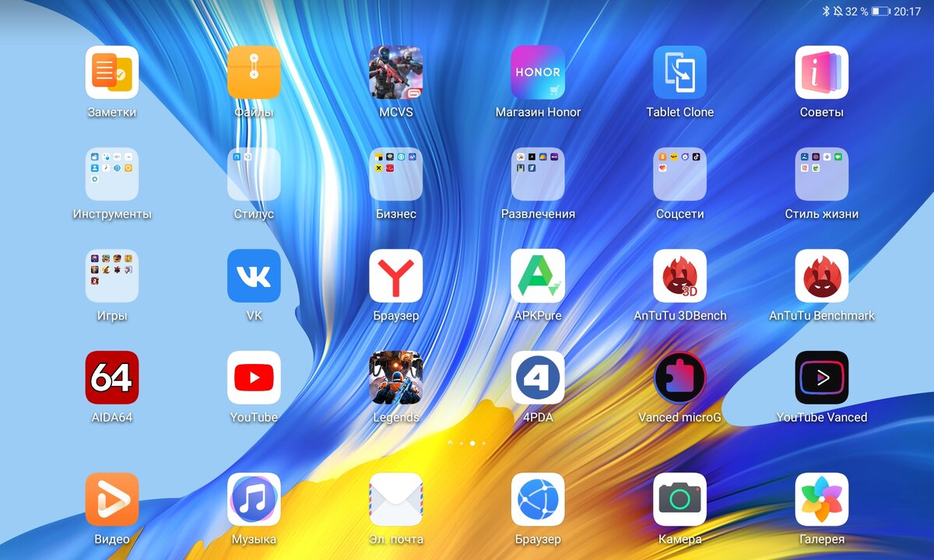Launch the Yandex Браузер app
The height and width of the screenshot is (560, 934).
click(x=395, y=276)
